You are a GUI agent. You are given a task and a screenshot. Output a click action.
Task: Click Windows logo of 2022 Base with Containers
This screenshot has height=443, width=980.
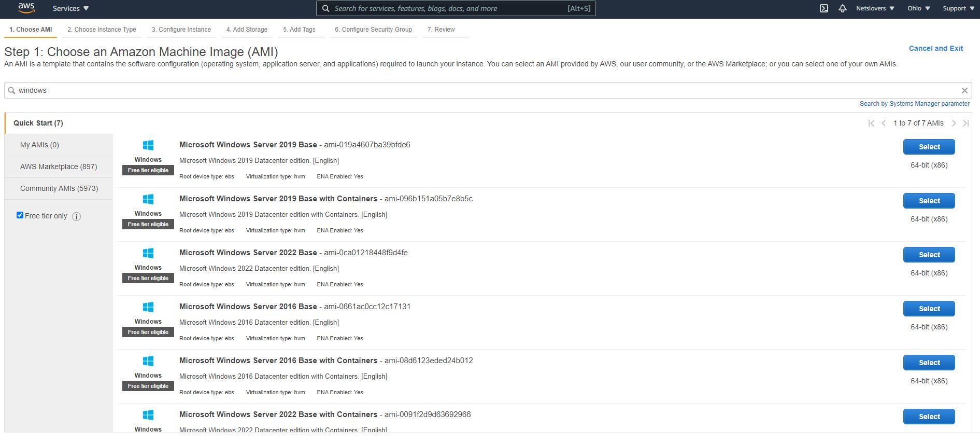point(148,415)
